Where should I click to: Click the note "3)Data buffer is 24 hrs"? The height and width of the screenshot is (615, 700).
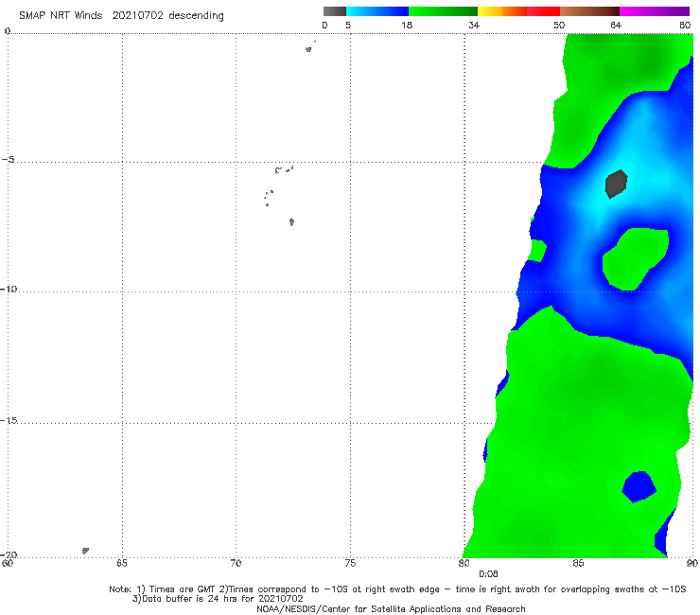(218, 599)
